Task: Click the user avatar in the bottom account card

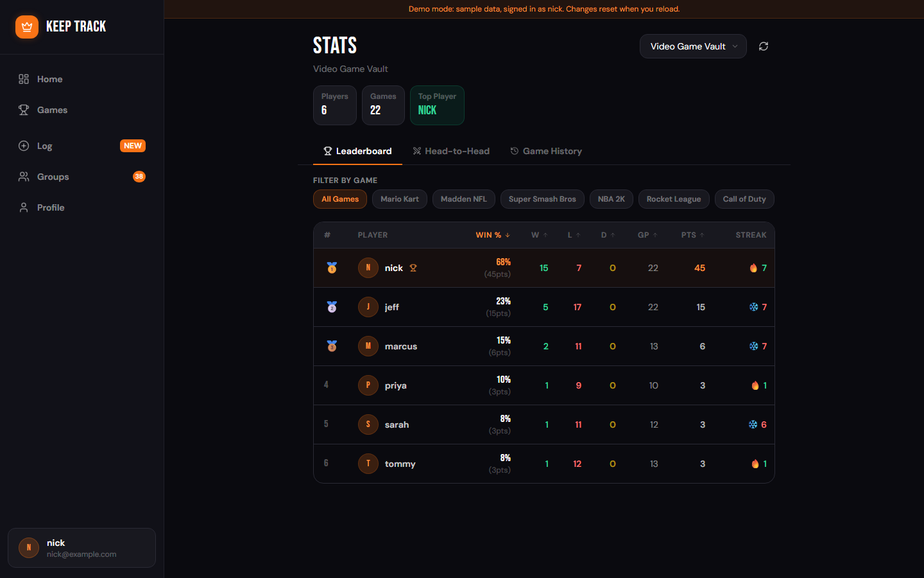Action: (29, 548)
